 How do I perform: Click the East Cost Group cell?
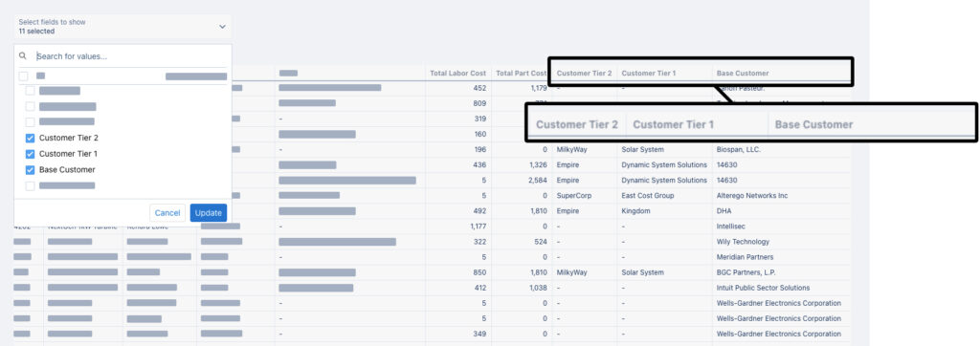[643, 196]
